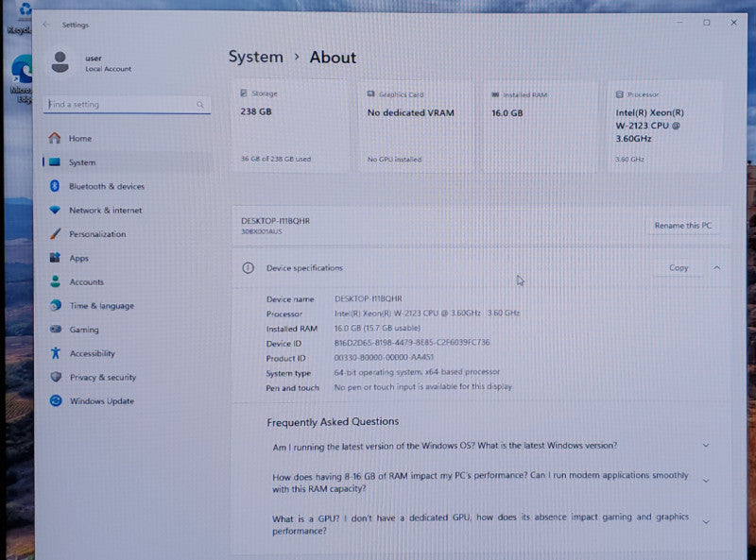Click the Product ID value 00330-80000-00000-AA451
The width and height of the screenshot is (756, 560).
click(x=384, y=357)
